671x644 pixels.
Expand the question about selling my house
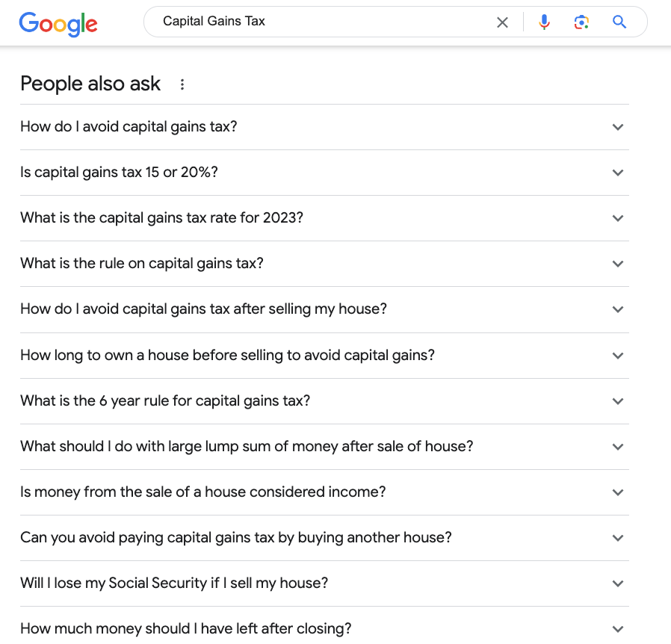point(618,309)
